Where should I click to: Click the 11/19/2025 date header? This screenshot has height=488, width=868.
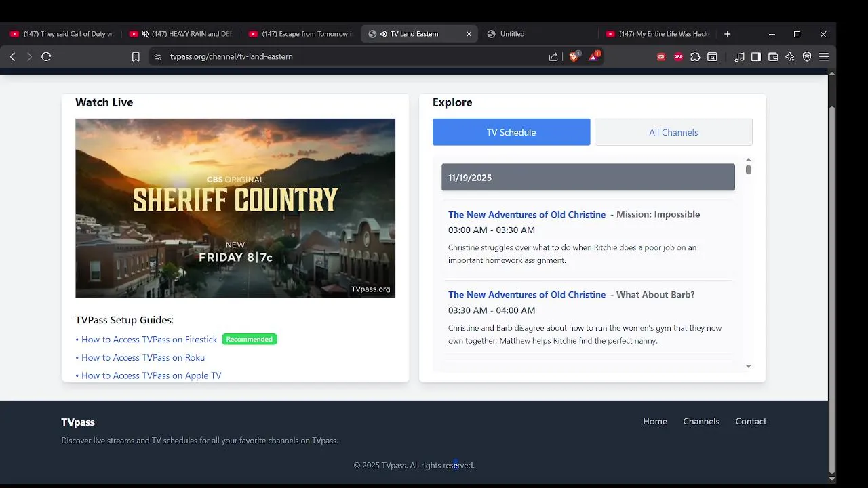click(x=588, y=178)
